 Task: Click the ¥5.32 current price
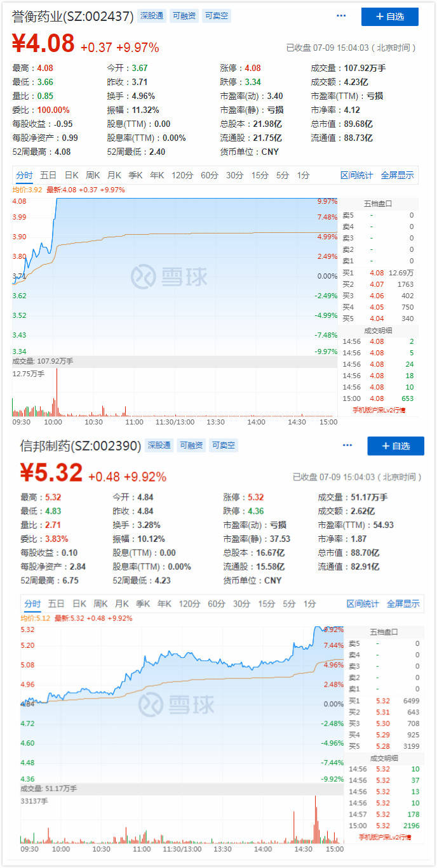tap(51, 473)
